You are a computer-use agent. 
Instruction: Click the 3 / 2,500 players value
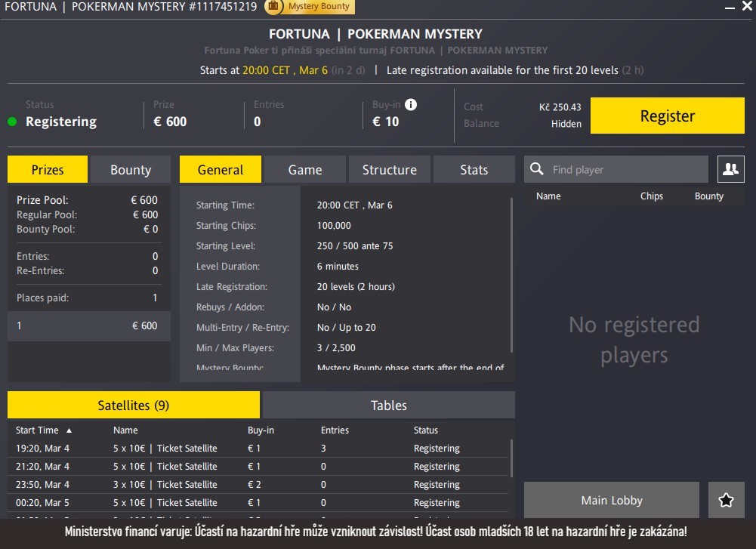tap(336, 347)
